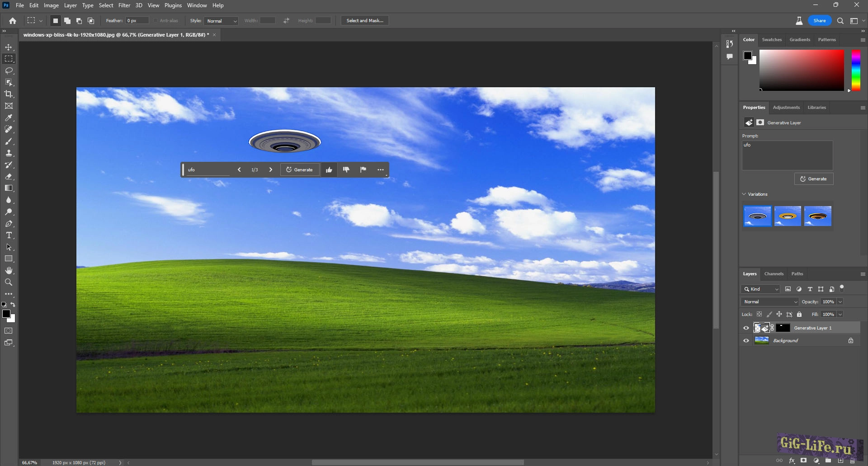
Task: Hide the Background layer
Action: pyautogui.click(x=746, y=341)
